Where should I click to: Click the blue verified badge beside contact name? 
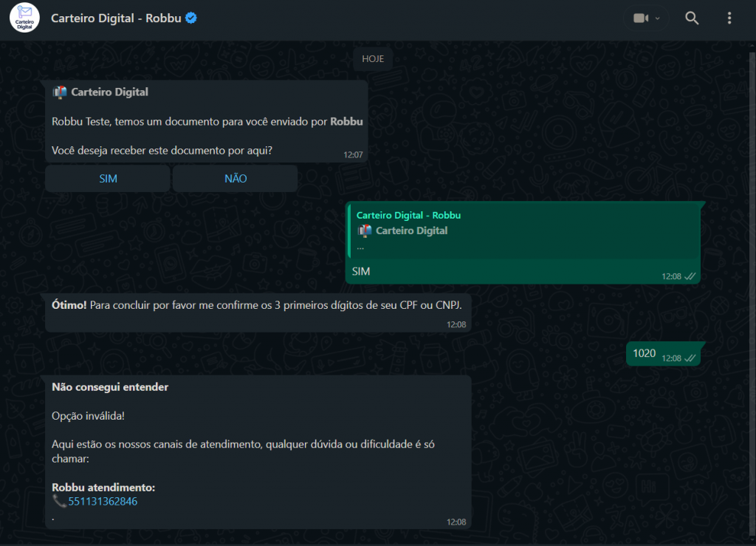(x=191, y=18)
